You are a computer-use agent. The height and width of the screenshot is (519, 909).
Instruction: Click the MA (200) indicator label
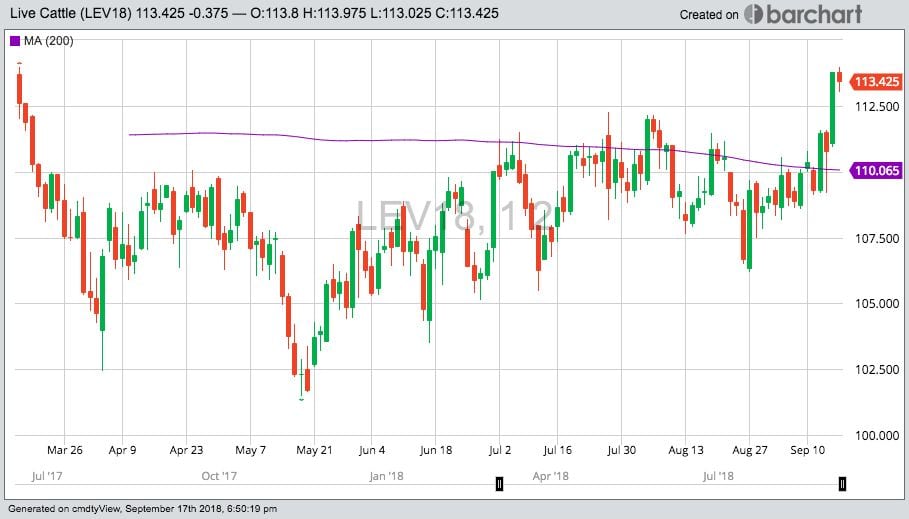click(46, 41)
